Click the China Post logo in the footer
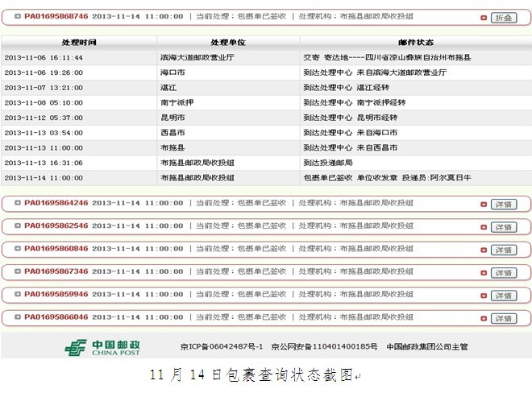Viewport: 532px width, 393px height. [x=102, y=347]
